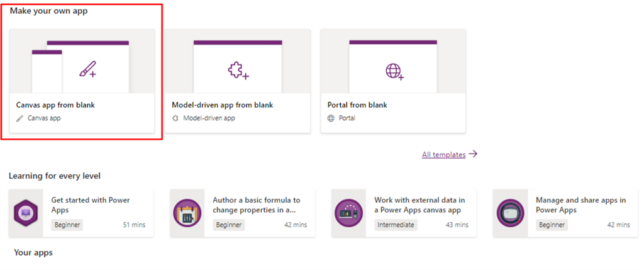Click the small pencil icon beside Canvas app
The width and height of the screenshot is (644, 270).
[x=19, y=118]
